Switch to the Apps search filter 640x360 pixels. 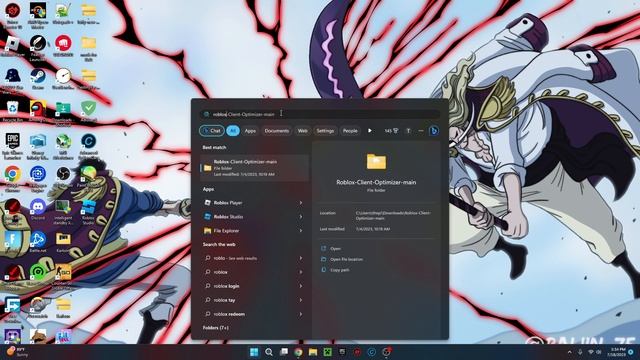coord(250,131)
